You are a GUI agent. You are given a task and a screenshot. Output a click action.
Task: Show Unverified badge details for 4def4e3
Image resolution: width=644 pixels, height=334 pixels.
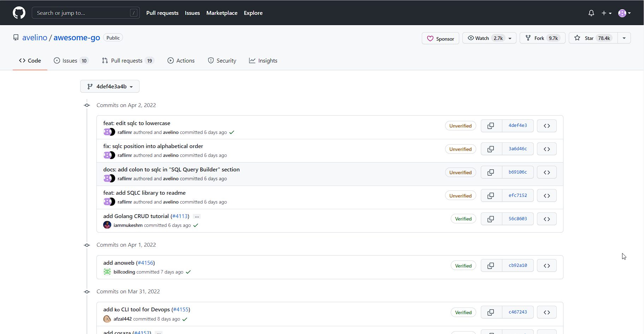coord(461,126)
